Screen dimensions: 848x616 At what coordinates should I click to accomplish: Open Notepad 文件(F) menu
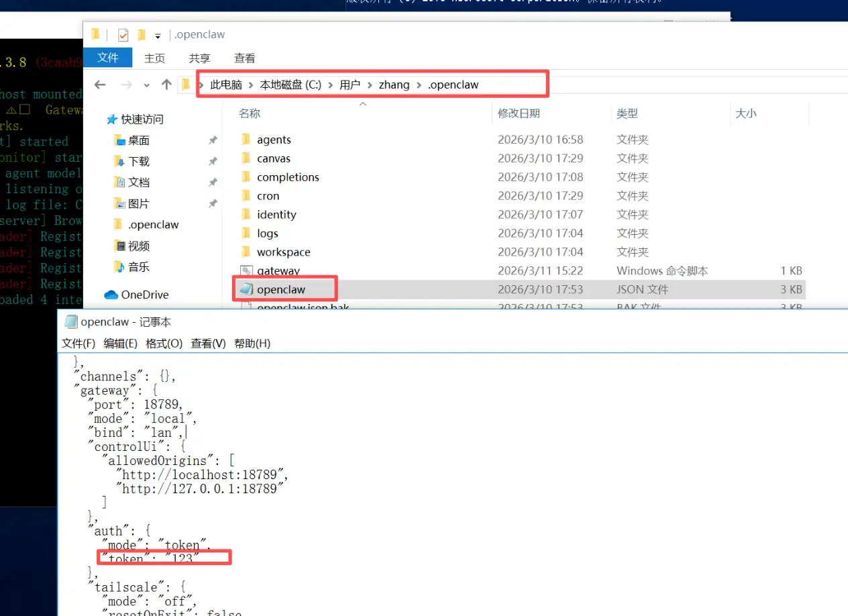(78, 344)
